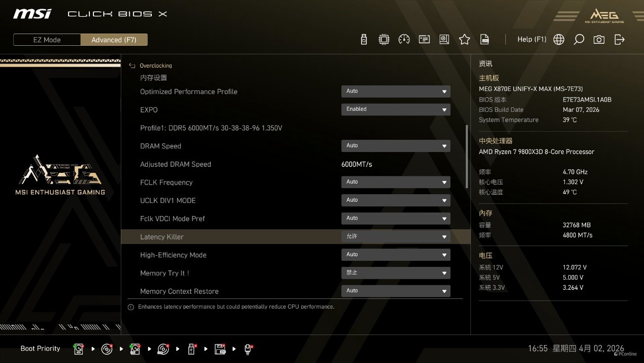This screenshot has width=644, height=363.
Task: Click the 32768 MB memory capacity value
Action: [576, 225]
